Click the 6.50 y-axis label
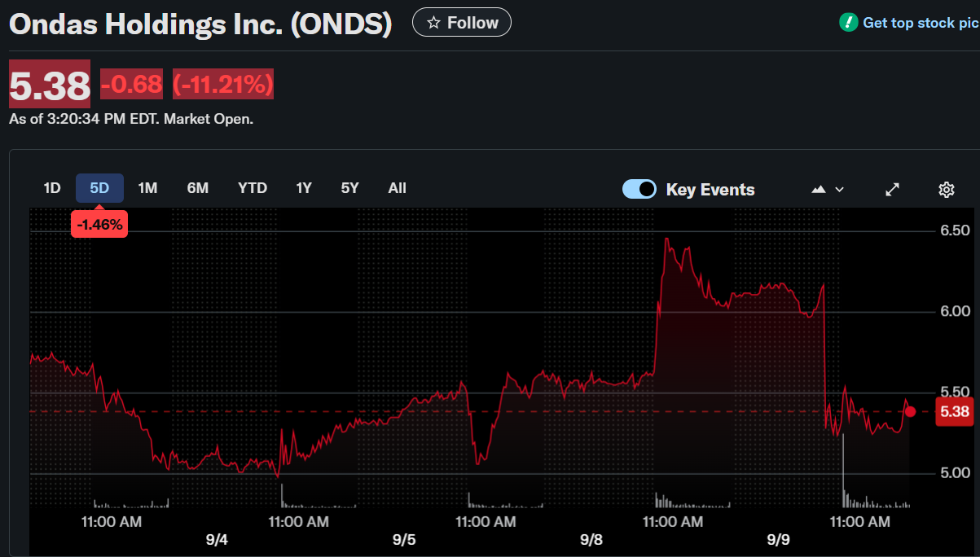This screenshot has height=557, width=980. coord(956,230)
